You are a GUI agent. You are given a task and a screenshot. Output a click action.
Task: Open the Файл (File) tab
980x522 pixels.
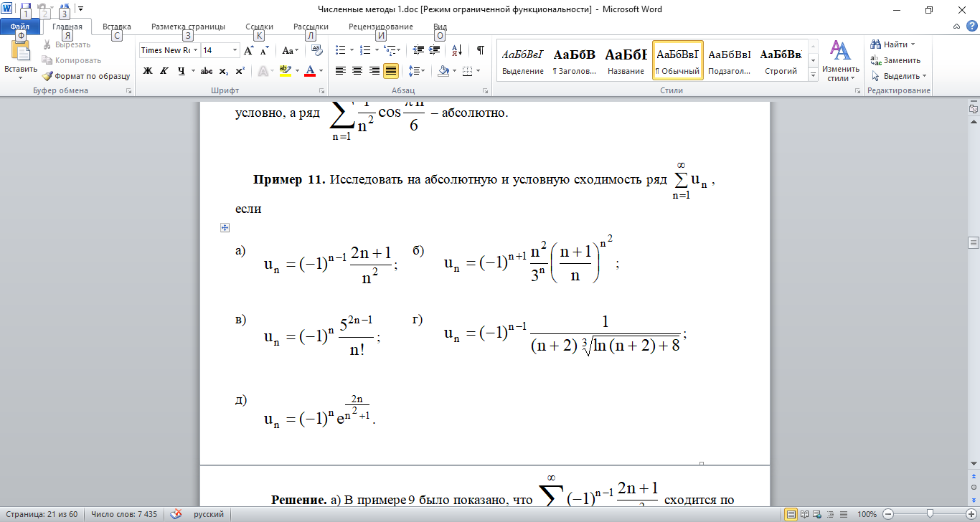click(x=20, y=27)
